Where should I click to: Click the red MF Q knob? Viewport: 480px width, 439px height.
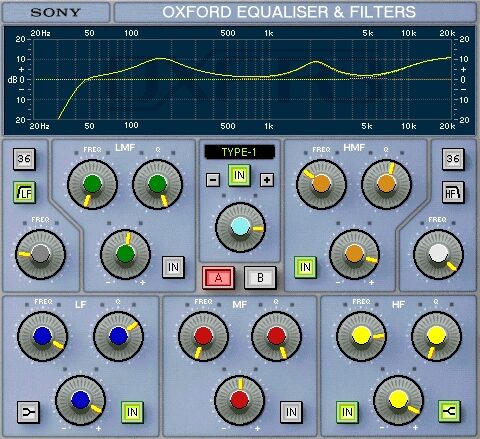tap(276, 336)
